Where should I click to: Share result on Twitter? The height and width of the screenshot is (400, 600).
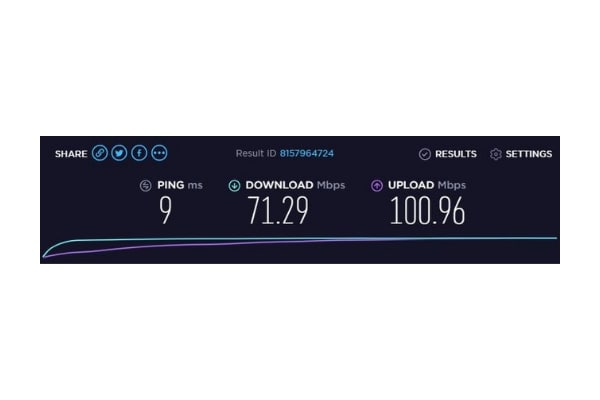pos(119,153)
